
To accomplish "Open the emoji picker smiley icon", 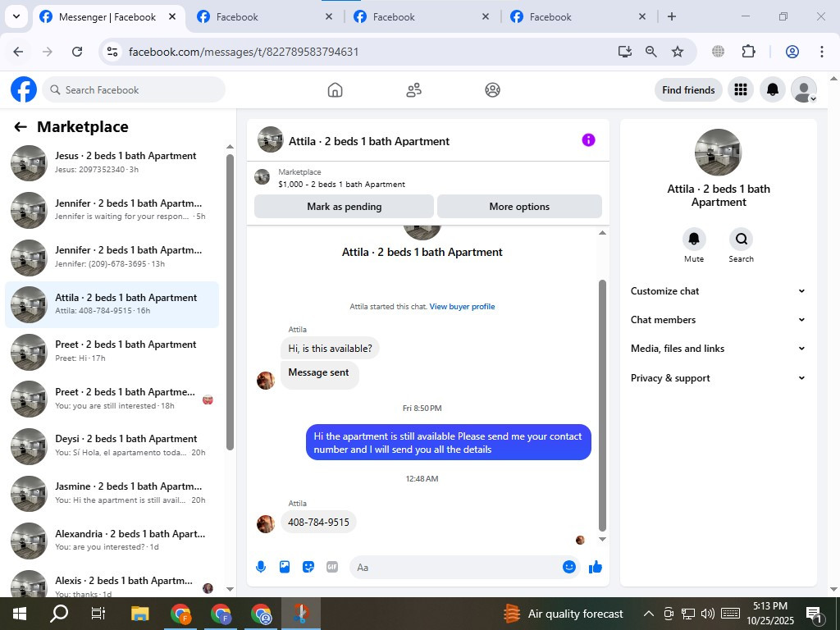I will point(569,567).
